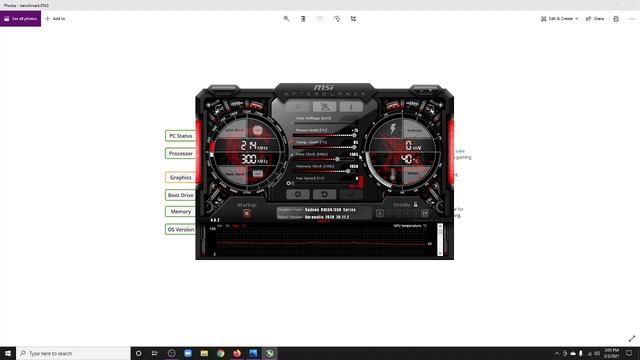Screen dimensions: 640x360
Task: Click the 40°C temperature readout
Action: 409,159
